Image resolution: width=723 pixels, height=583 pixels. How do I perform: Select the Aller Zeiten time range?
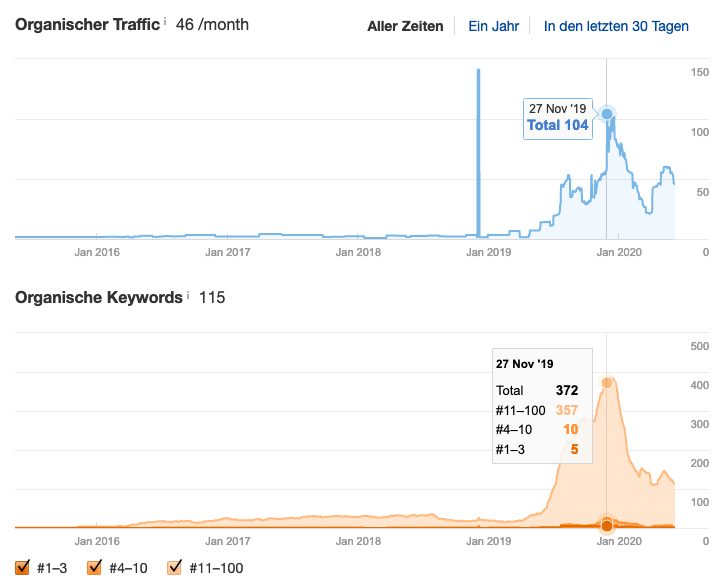(405, 26)
